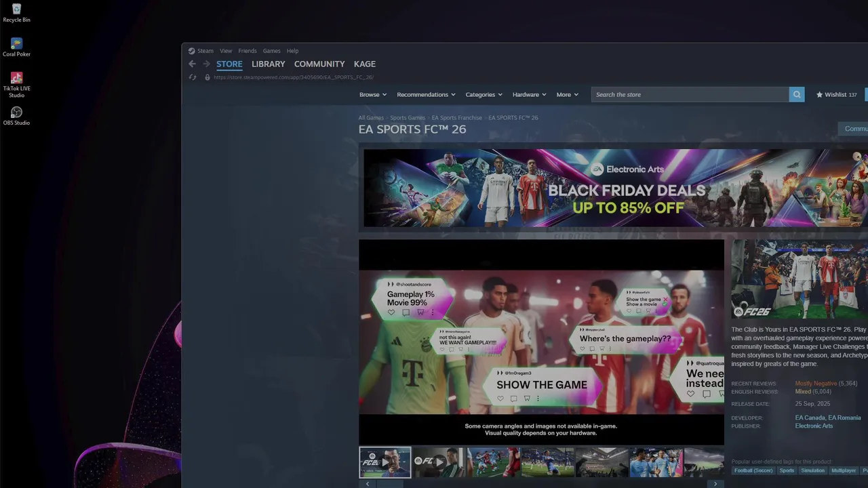
Task: Open the KAGE profile tab
Action: point(364,64)
